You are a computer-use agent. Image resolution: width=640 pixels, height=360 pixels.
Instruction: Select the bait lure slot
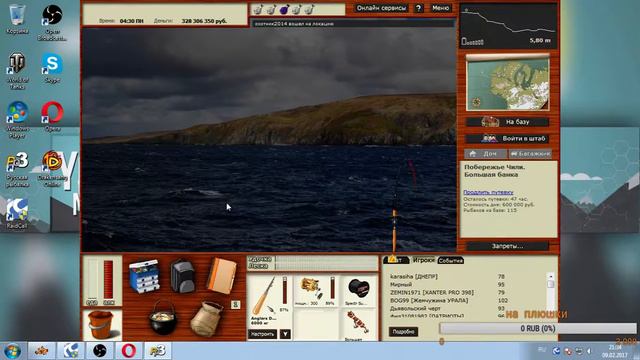[x=358, y=325]
